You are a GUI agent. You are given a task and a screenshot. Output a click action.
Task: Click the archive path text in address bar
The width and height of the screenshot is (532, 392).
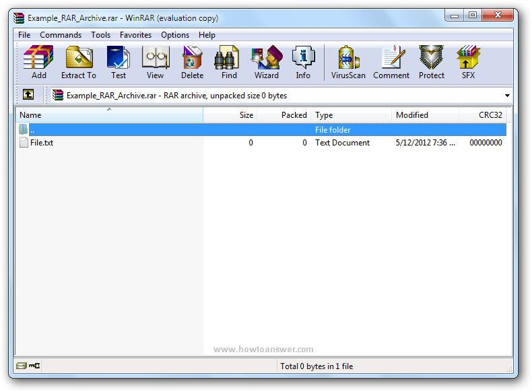176,96
